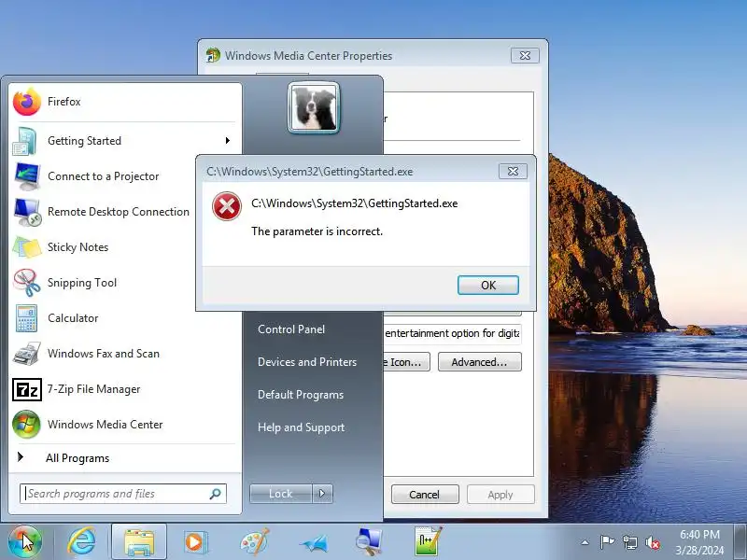Click the clock showing 6:40 PM

coord(699,542)
